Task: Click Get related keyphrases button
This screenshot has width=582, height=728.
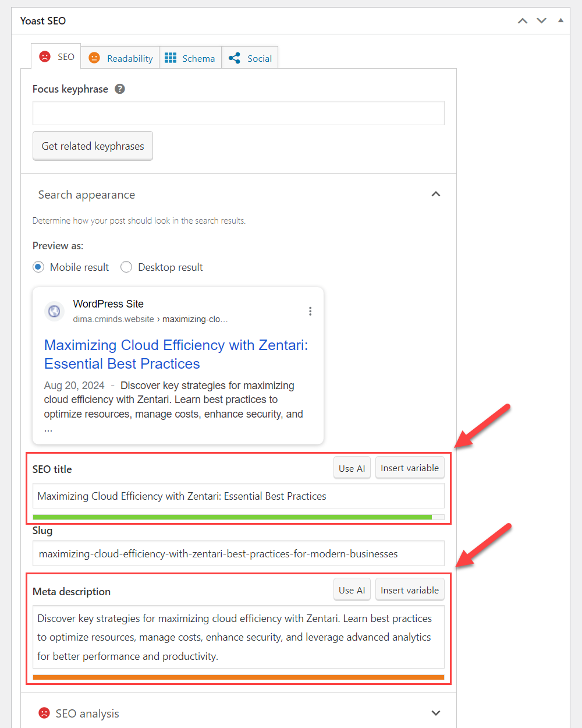Action: [x=93, y=146]
